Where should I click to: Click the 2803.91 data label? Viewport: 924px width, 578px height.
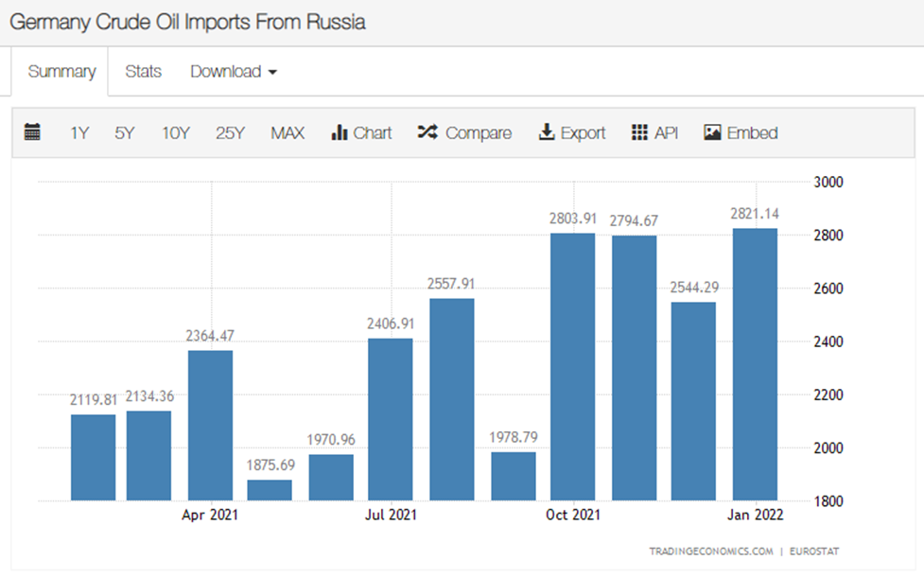(573, 219)
